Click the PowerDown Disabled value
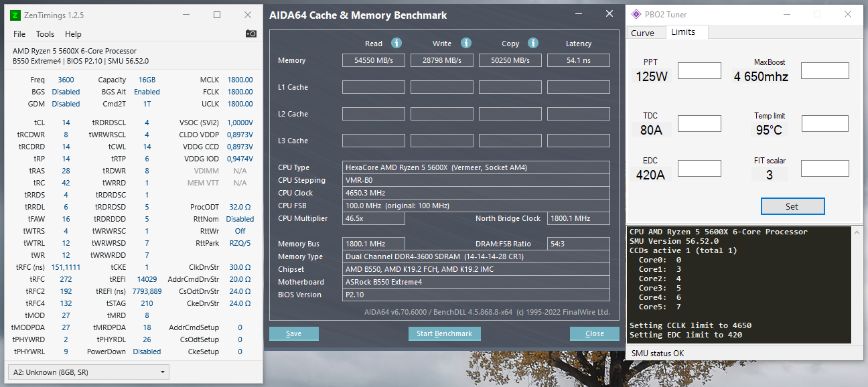The width and height of the screenshot is (868, 387). (147, 352)
